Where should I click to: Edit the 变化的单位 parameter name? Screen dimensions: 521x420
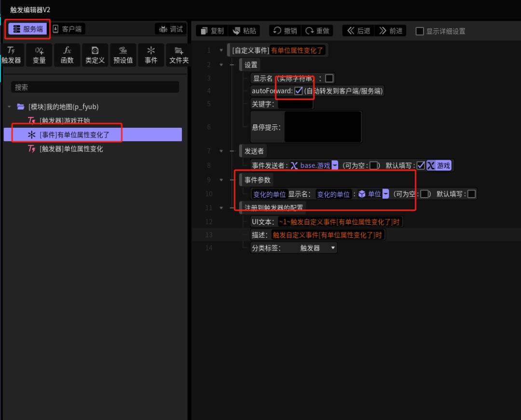[269, 194]
